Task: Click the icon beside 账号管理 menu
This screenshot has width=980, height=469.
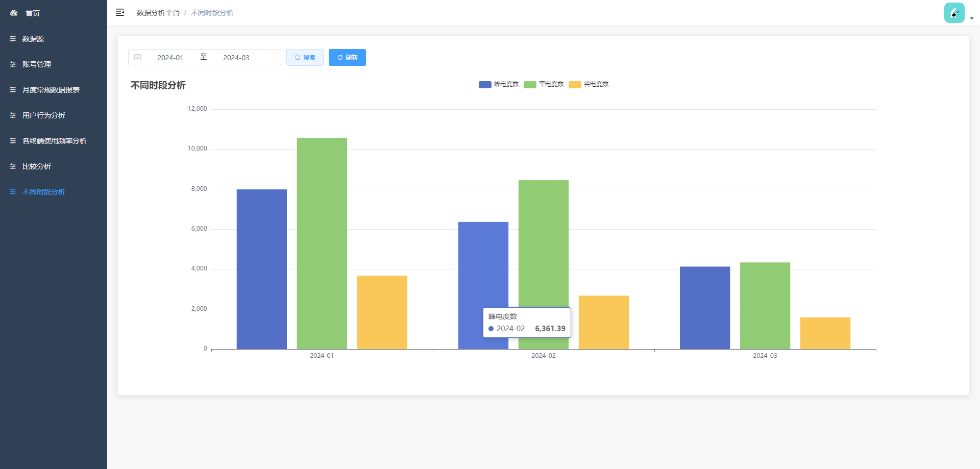Action: coord(13,64)
